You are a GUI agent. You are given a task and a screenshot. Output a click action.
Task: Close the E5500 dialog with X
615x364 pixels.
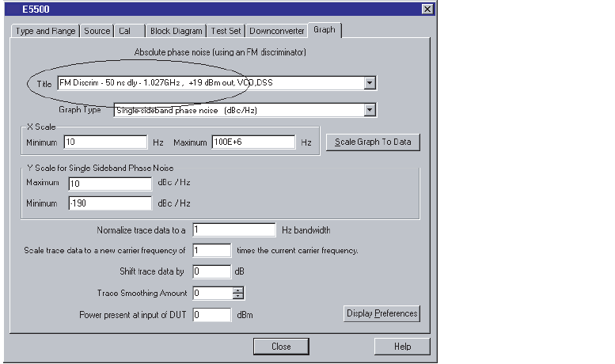pyautogui.click(x=427, y=9)
